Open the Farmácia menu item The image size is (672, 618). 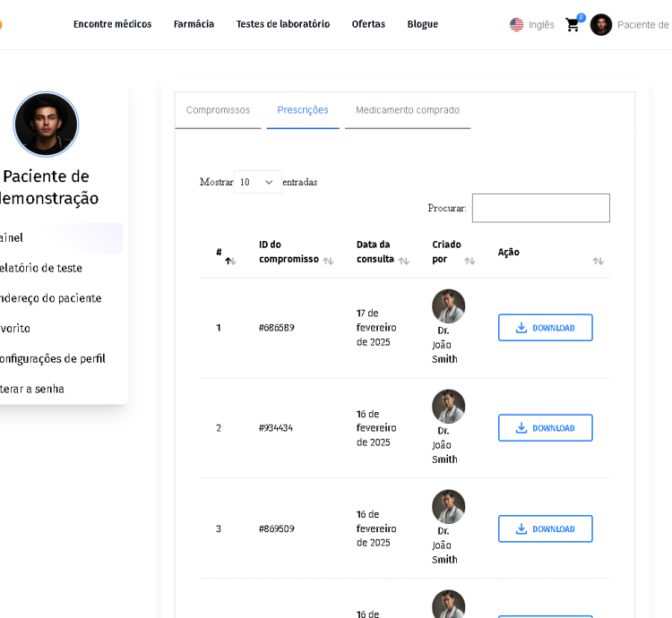(194, 24)
